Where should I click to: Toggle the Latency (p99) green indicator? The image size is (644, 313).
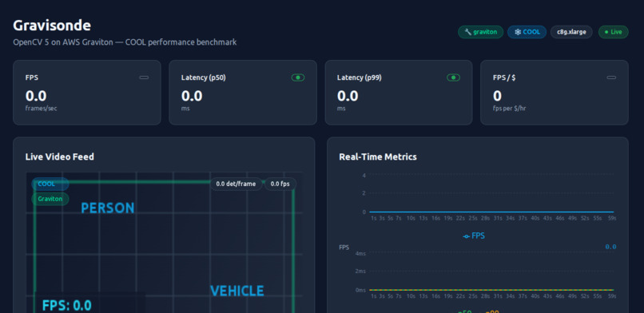coord(453,77)
